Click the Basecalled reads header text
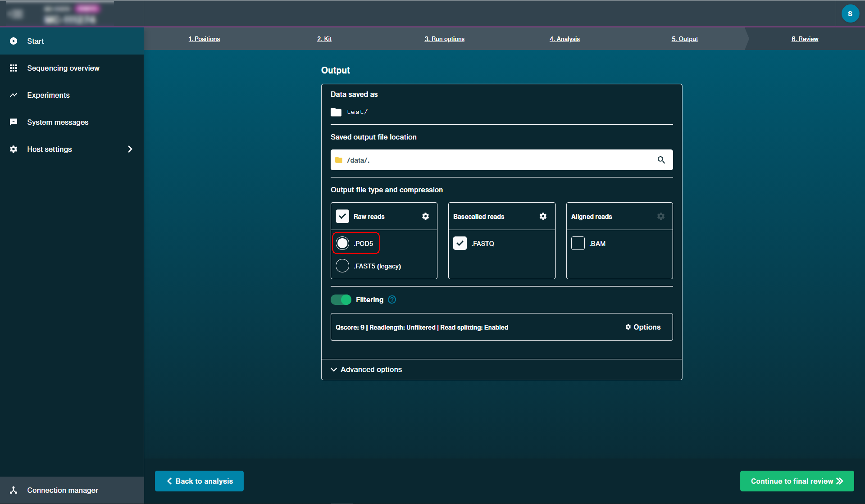Screen dimensions: 865x504 click(x=479, y=216)
